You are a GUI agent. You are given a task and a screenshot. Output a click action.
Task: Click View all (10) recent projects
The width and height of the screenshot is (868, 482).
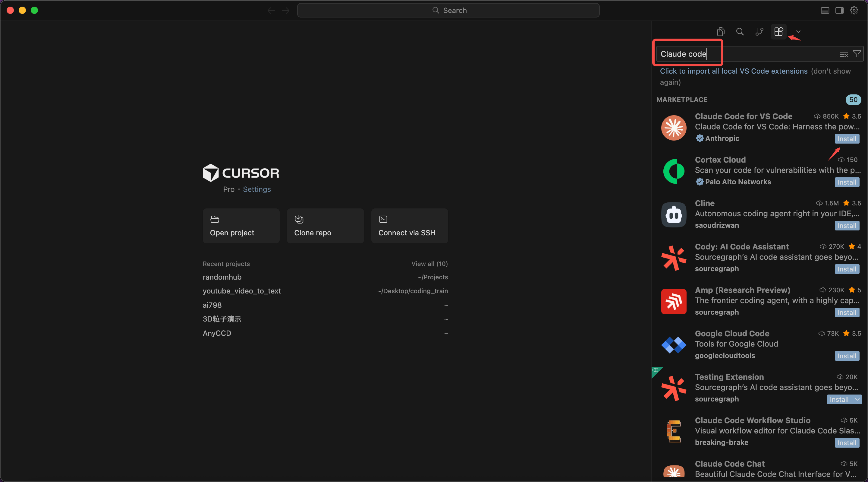click(429, 264)
